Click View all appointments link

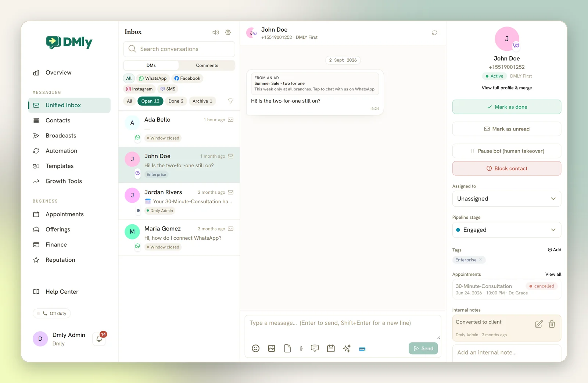pyautogui.click(x=553, y=274)
